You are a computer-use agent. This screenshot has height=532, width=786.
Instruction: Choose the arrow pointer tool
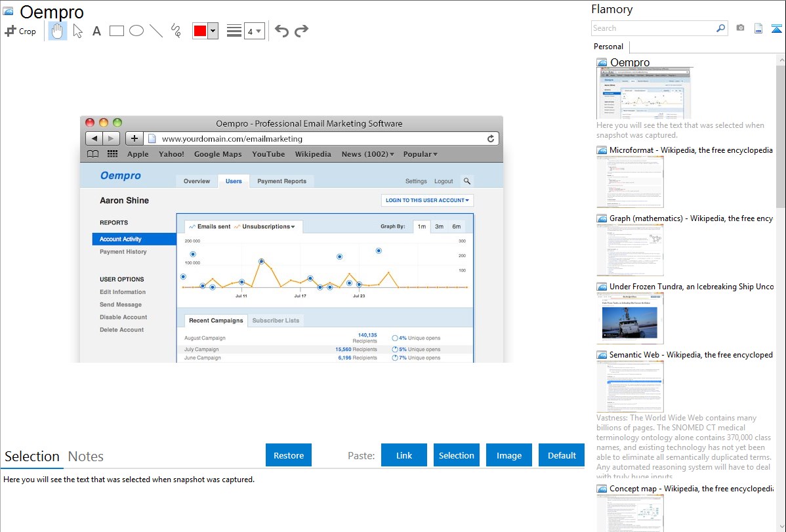point(77,31)
